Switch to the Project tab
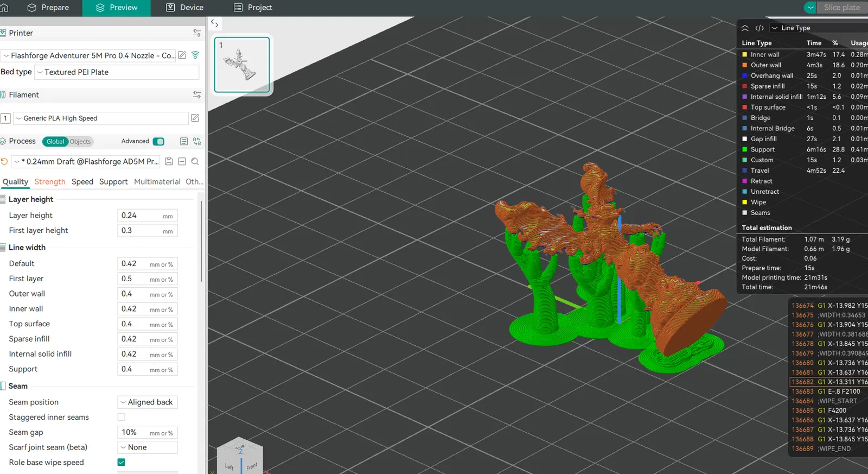This screenshot has width=868, height=474. tap(253, 8)
